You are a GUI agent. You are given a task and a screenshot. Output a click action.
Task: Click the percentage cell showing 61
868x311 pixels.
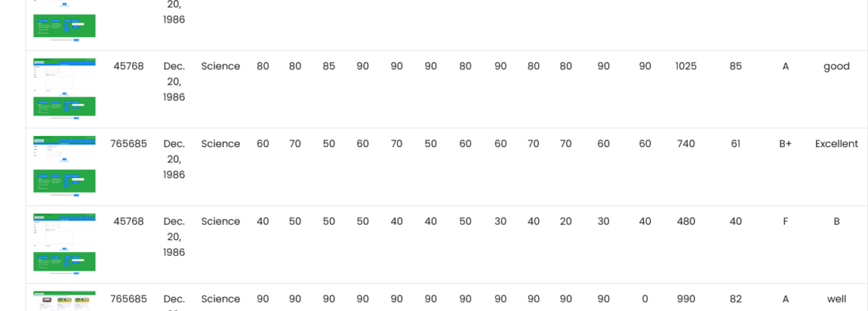735,144
